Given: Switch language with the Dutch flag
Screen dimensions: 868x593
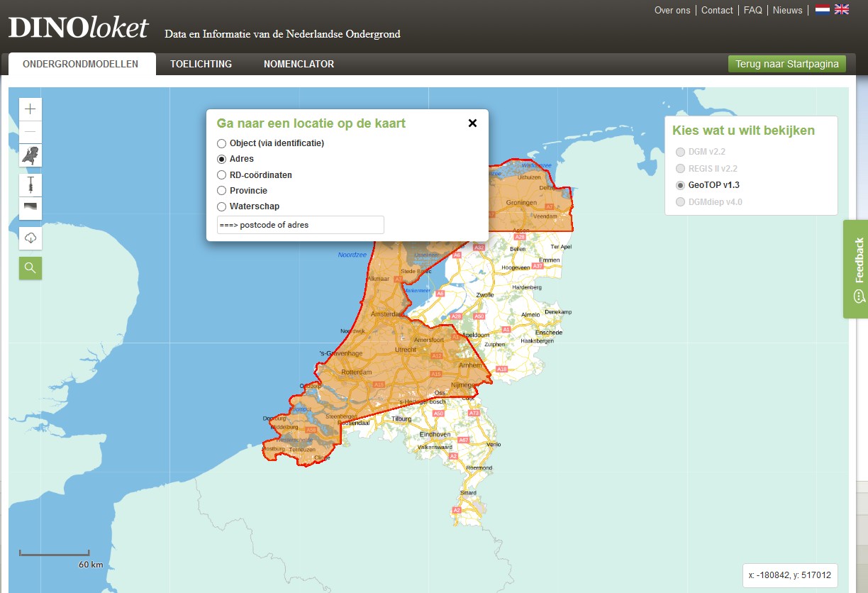Looking at the screenshot, I should point(823,10).
